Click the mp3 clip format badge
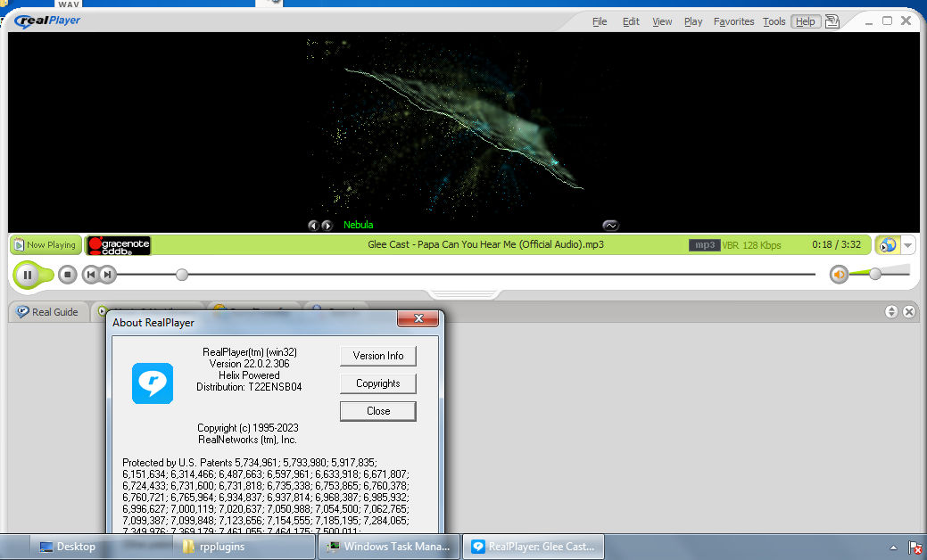The image size is (927, 560). pos(703,244)
